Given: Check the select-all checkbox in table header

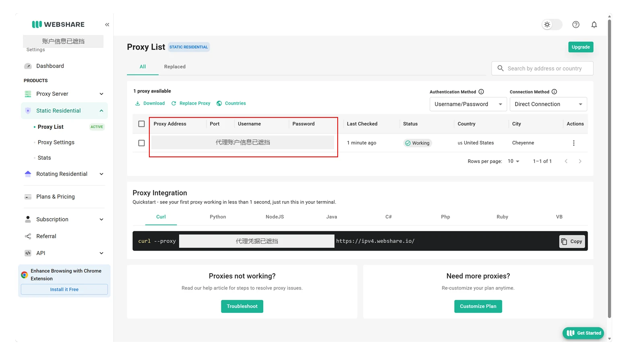Looking at the screenshot, I should tap(141, 124).
